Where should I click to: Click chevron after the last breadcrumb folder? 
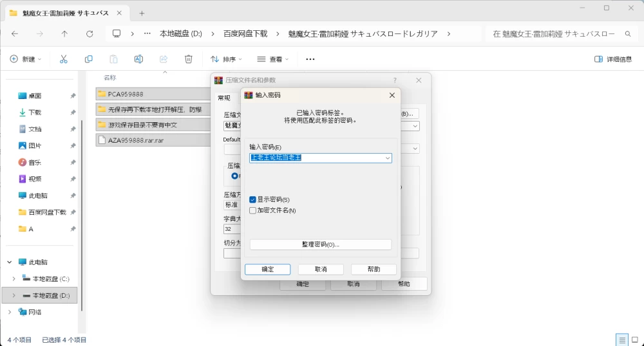448,33
